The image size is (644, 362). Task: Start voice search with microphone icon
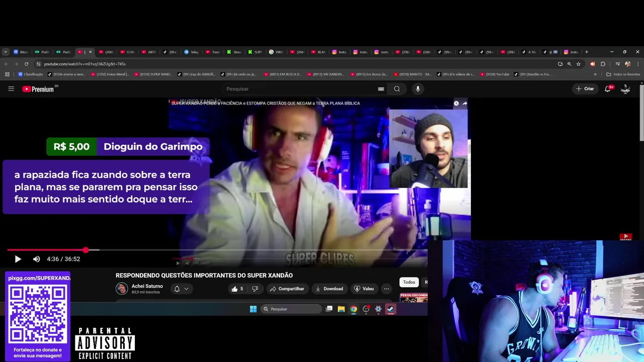418,89
